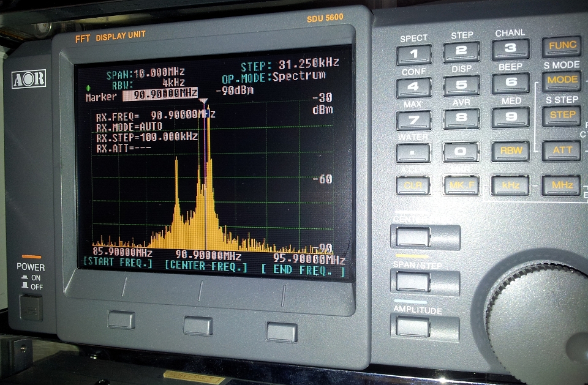The width and height of the screenshot is (588, 385).
Task: Hit the number 2 STEP key
Action: point(461,51)
